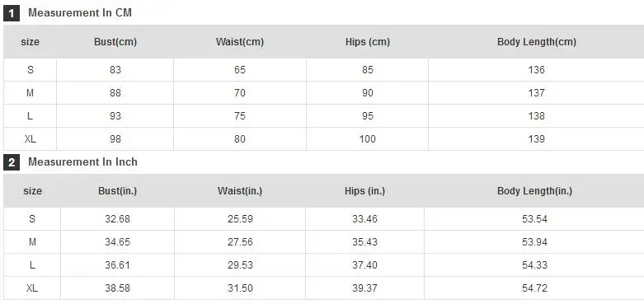The image size is (644, 304).
Task: Click bust value 88 for size M
Action: [x=115, y=93]
